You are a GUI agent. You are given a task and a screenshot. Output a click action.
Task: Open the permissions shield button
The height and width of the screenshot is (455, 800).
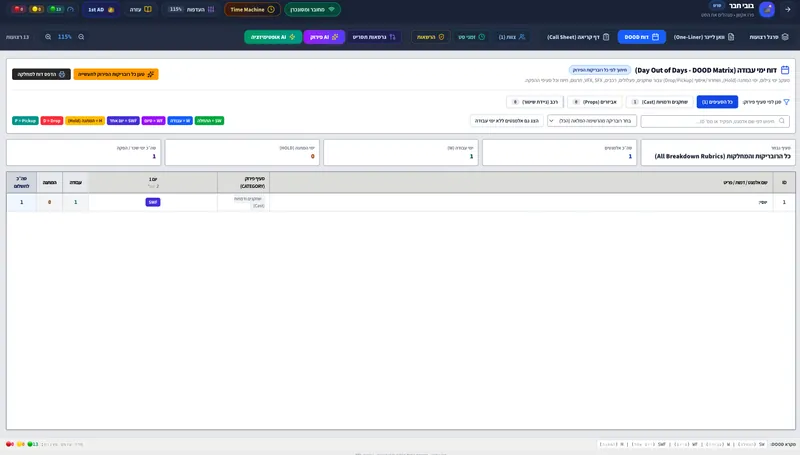pos(430,37)
